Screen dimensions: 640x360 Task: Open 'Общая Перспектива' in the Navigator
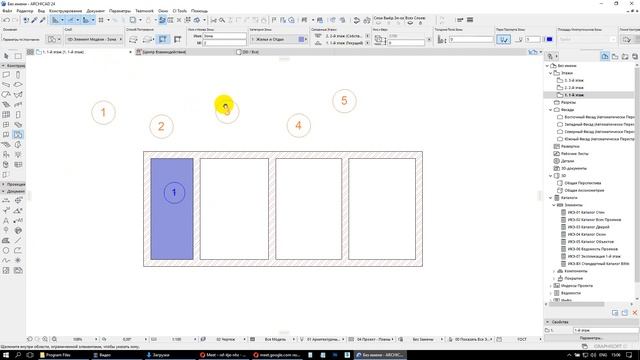tap(582, 183)
